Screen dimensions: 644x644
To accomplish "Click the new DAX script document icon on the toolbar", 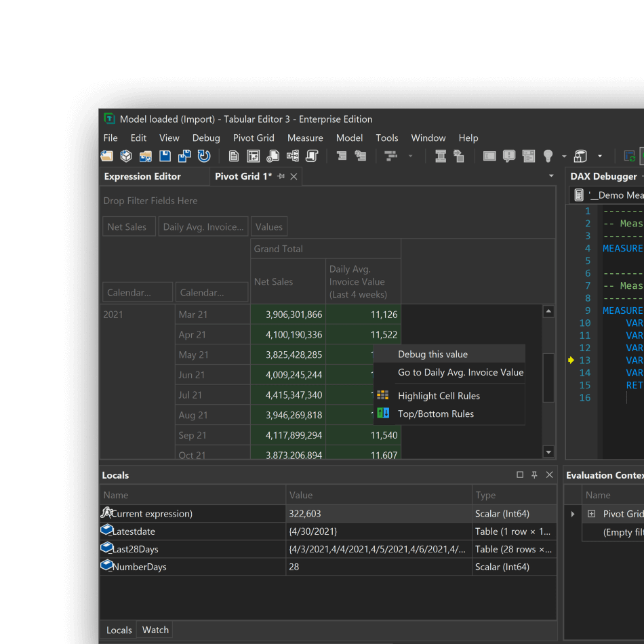I will coord(233,156).
